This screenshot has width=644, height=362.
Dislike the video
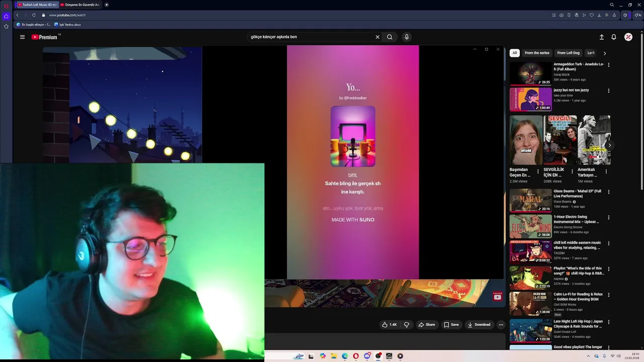[x=407, y=325]
